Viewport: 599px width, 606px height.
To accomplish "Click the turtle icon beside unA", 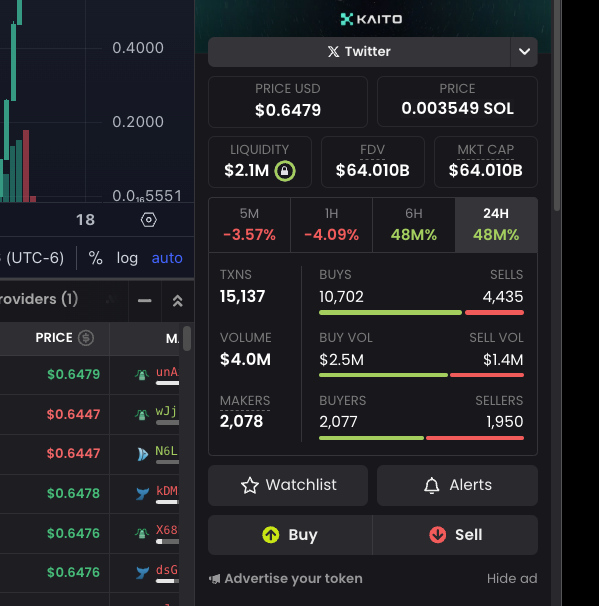I will pos(142,374).
